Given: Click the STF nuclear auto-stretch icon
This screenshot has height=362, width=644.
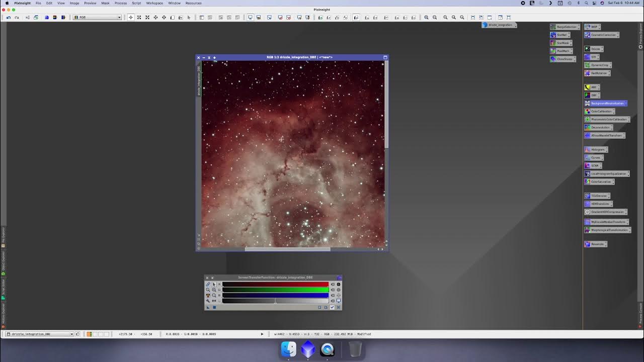Looking at the screenshot, I should pyautogui.click(x=208, y=295).
